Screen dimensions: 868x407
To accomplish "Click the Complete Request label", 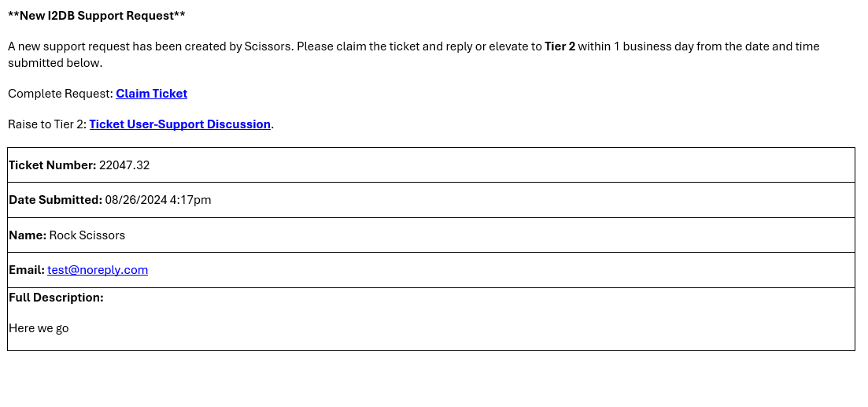I will tap(61, 94).
